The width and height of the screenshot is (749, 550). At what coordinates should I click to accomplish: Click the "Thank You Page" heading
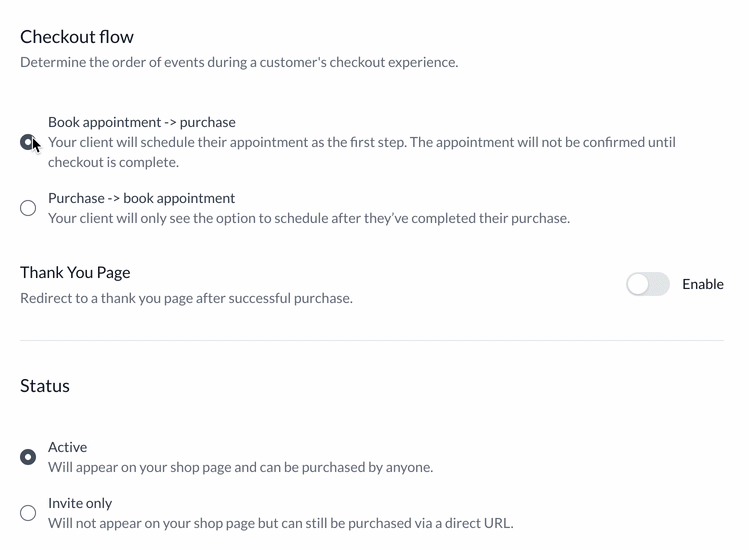(75, 272)
